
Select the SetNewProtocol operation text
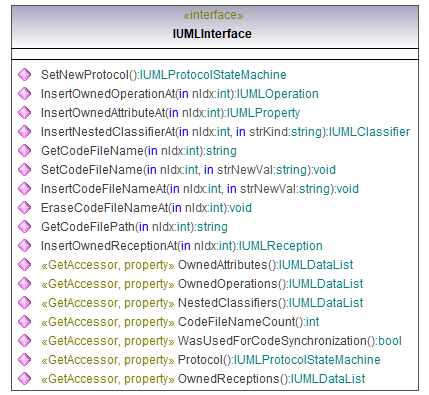pos(164,75)
